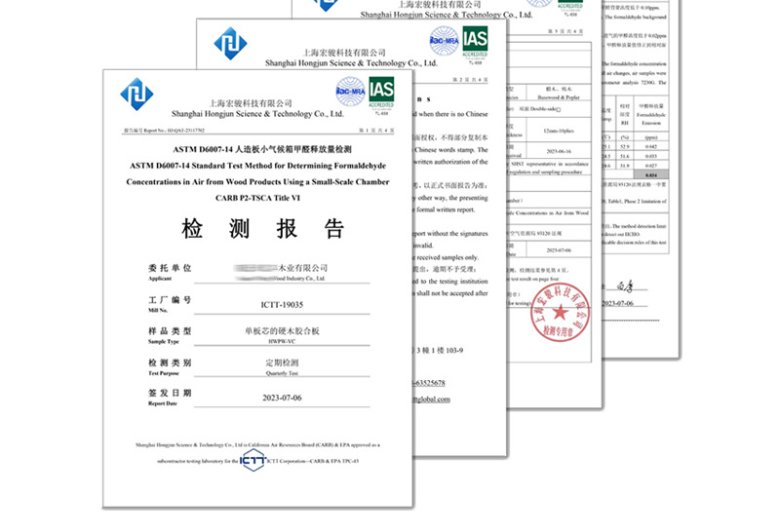Click the phone number ending '63525678' on page two
This screenshot has width=780, height=532.
[430, 383]
